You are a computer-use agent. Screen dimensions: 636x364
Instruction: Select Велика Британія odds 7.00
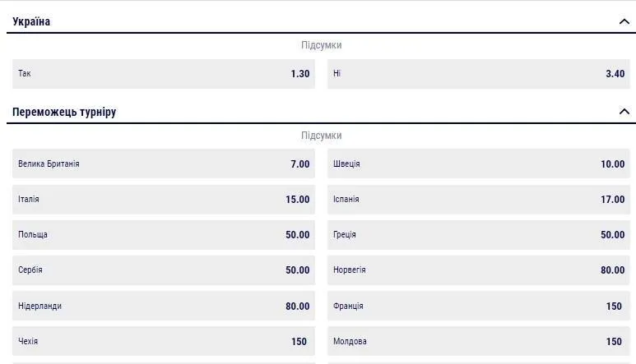click(164, 164)
